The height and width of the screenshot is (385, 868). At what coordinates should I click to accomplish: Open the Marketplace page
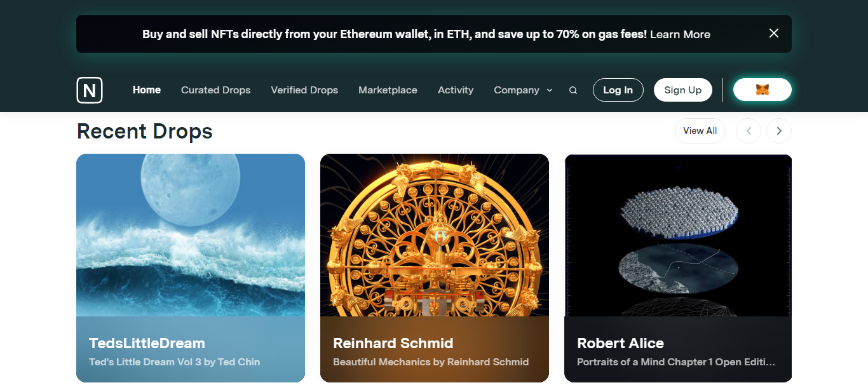(x=388, y=90)
